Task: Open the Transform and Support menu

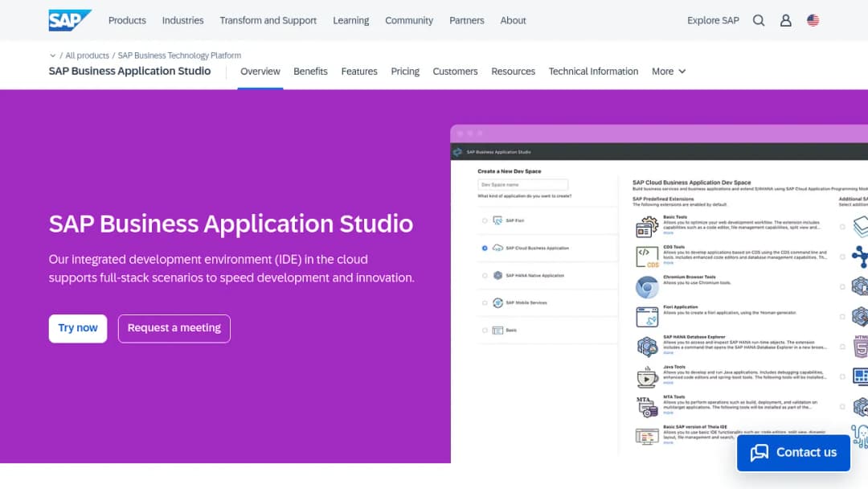Action: [x=268, y=20]
